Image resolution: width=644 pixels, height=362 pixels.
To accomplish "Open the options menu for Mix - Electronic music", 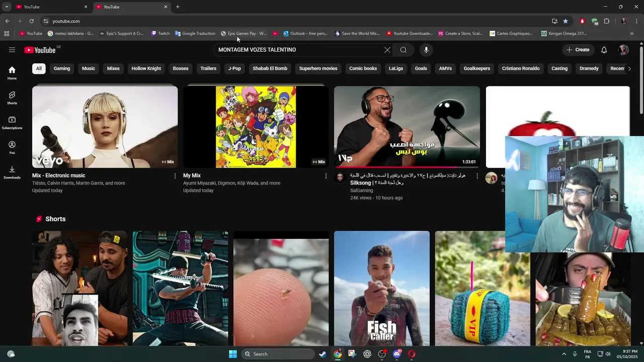I will (175, 176).
